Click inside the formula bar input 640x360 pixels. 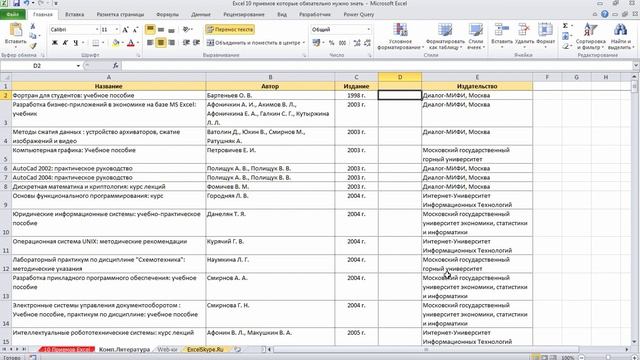pyautogui.click(x=378, y=66)
